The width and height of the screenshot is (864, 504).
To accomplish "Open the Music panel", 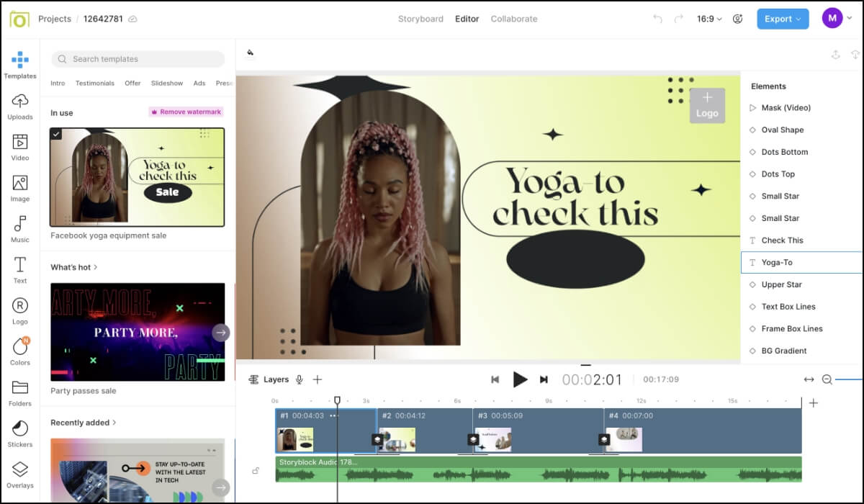I will point(20,229).
